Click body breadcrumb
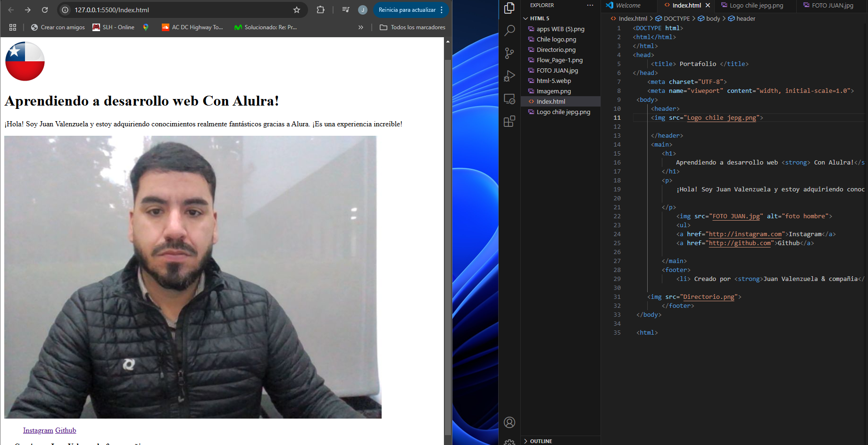This screenshot has width=868, height=445. 713,18
